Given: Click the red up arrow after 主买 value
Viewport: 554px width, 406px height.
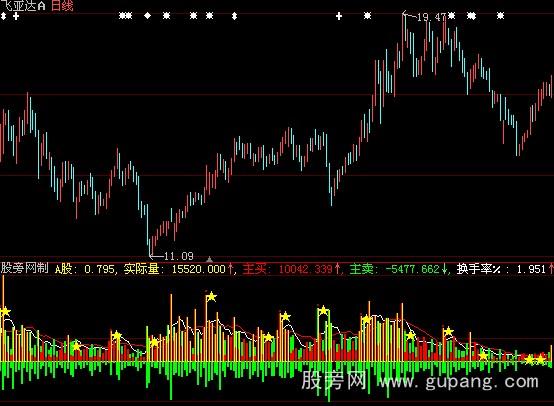Looking at the screenshot, I should pyautogui.click(x=337, y=269).
